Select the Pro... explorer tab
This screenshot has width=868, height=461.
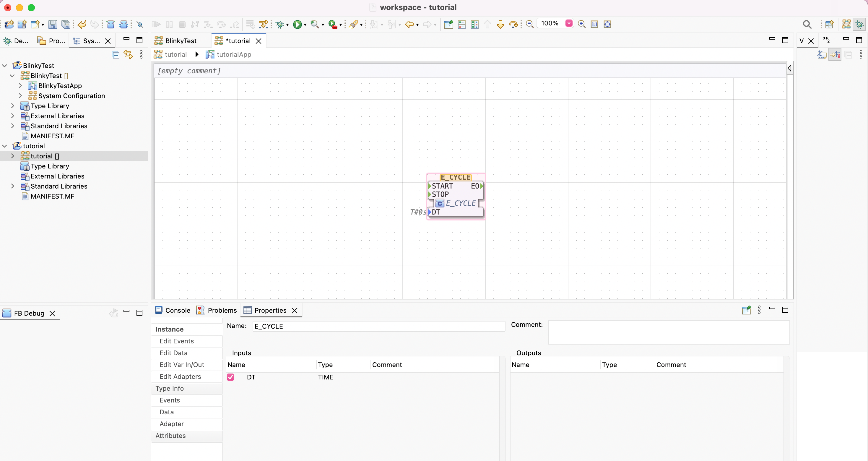coord(51,41)
